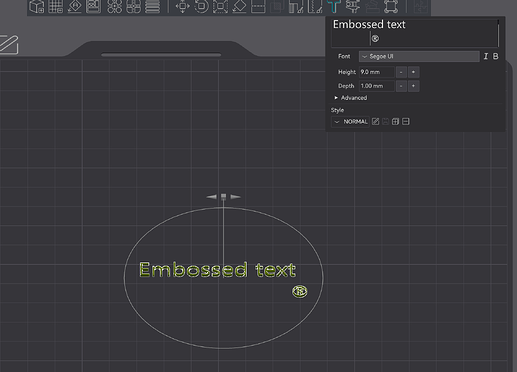Select the Lay on face tool
This screenshot has height=372, width=517.
pos(239,6)
